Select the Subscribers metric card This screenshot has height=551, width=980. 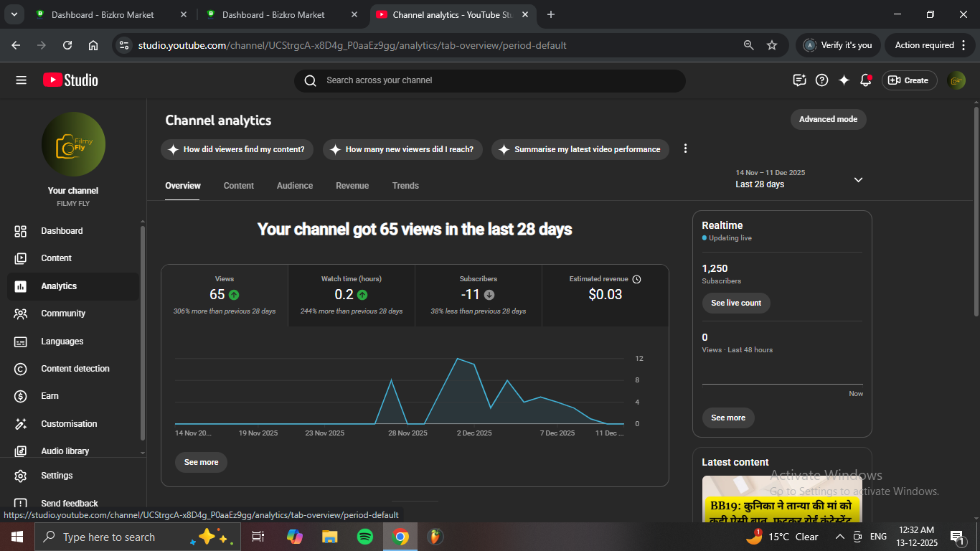click(x=478, y=295)
